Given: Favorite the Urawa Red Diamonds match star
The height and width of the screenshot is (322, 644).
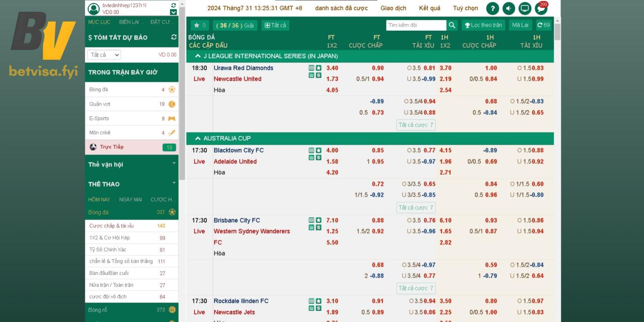Looking at the screenshot, I should coord(318,68).
